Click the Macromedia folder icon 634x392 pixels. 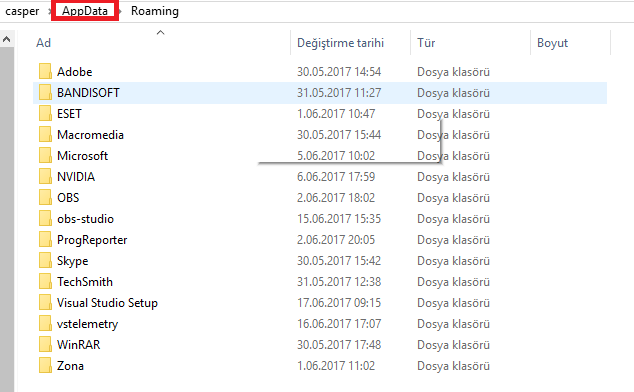pyautogui.click(x=45, y=135)
